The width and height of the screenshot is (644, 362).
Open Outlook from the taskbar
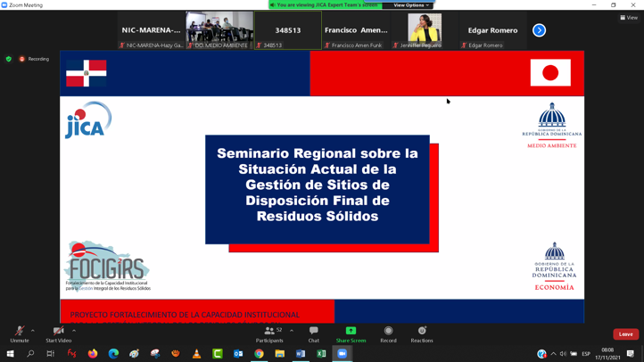click(x=238, y=353)
